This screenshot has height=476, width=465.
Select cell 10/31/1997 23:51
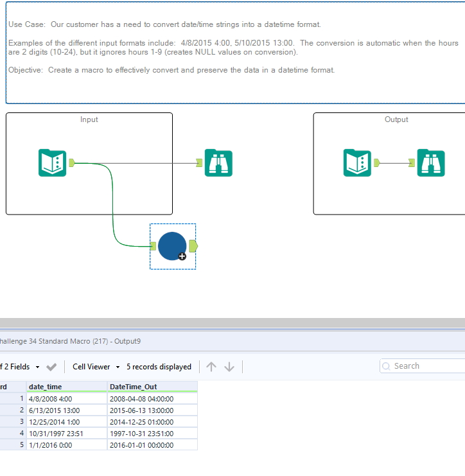tap(66, 434)
